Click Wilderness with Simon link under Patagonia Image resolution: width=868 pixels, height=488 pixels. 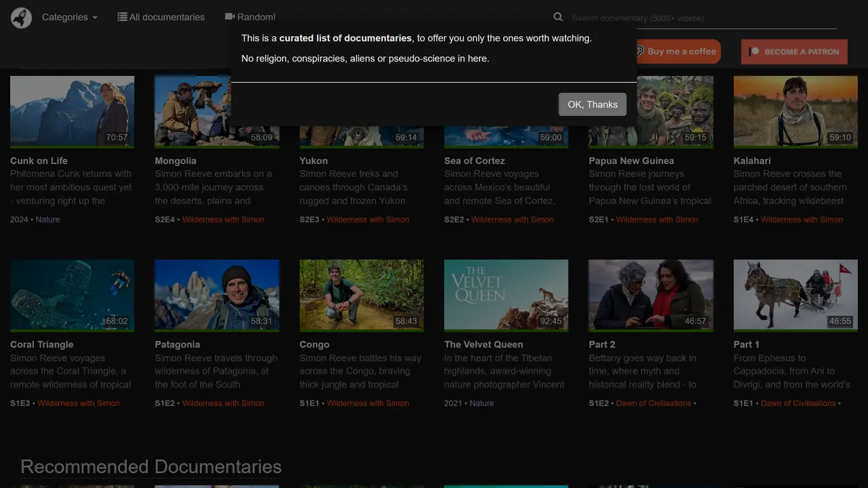tap(223, 403)
